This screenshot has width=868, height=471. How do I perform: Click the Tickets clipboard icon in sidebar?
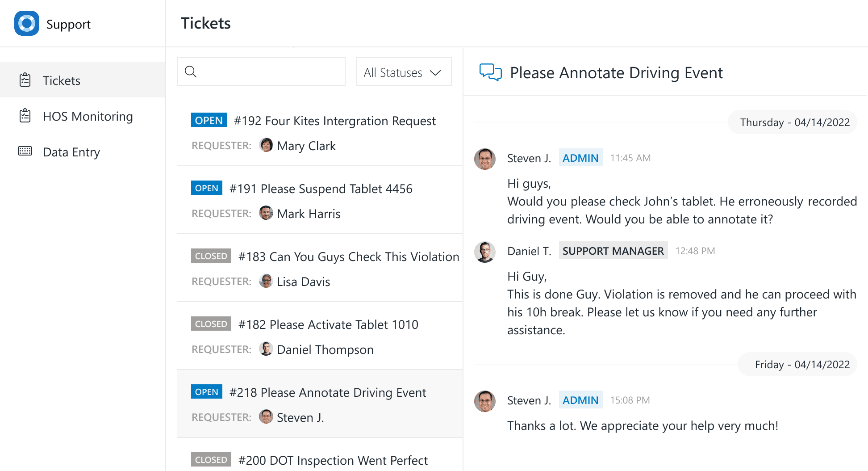(25, 80)
